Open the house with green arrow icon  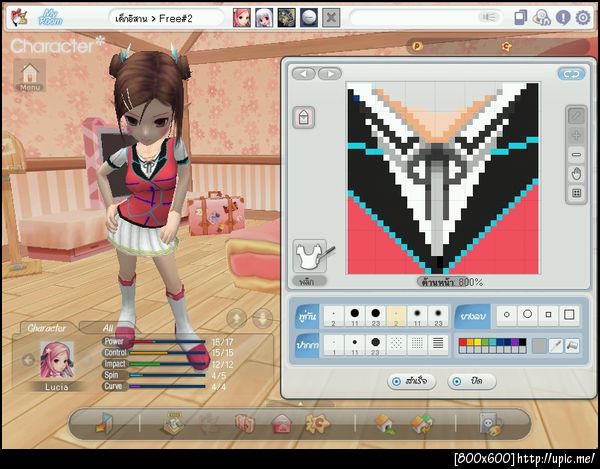click(x=386, y=424)
